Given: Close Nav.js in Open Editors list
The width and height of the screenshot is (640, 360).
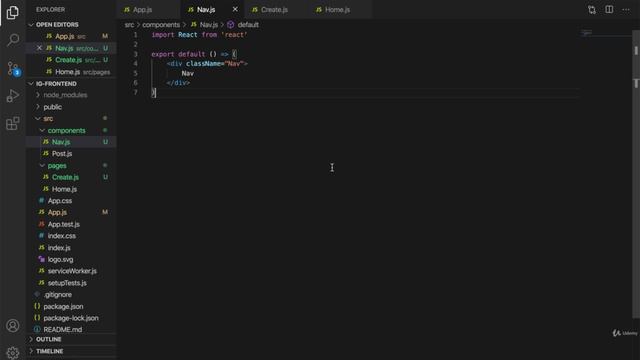Looking at the screenshot, I should 39,48.
